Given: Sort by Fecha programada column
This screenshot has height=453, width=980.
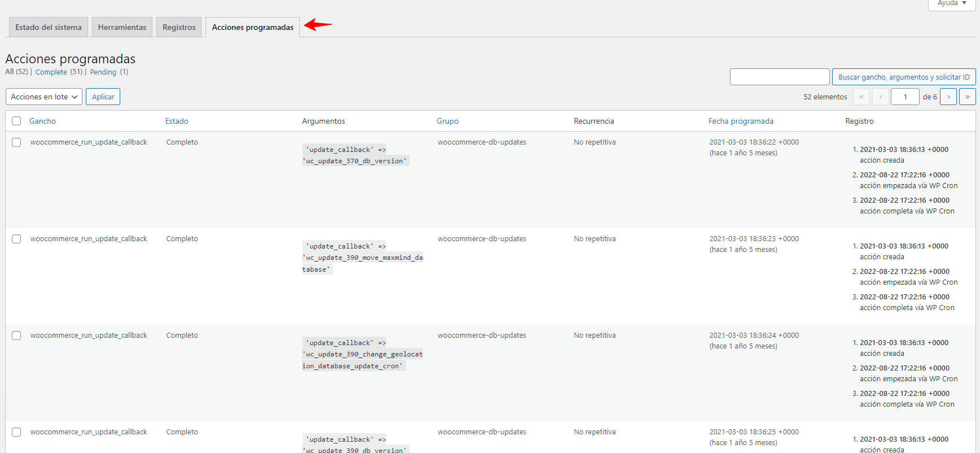Looking at the screenshot, I should click(x=741, y=121).
